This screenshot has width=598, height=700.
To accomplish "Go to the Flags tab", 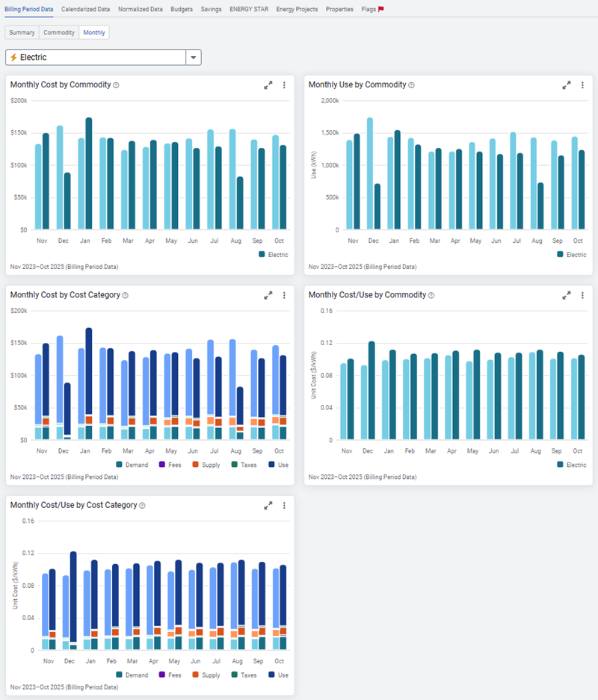I will click(372, 9).
